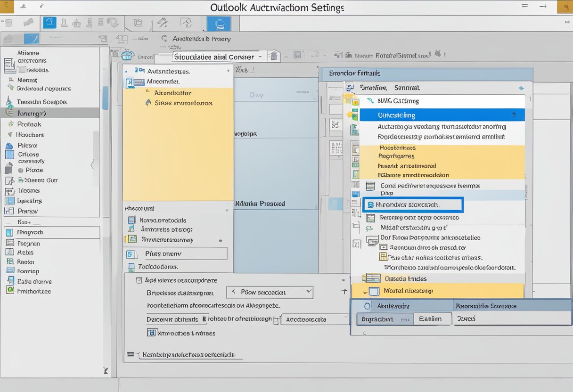Expand the Autsntiestes dropdown arrow

(228, 70)
